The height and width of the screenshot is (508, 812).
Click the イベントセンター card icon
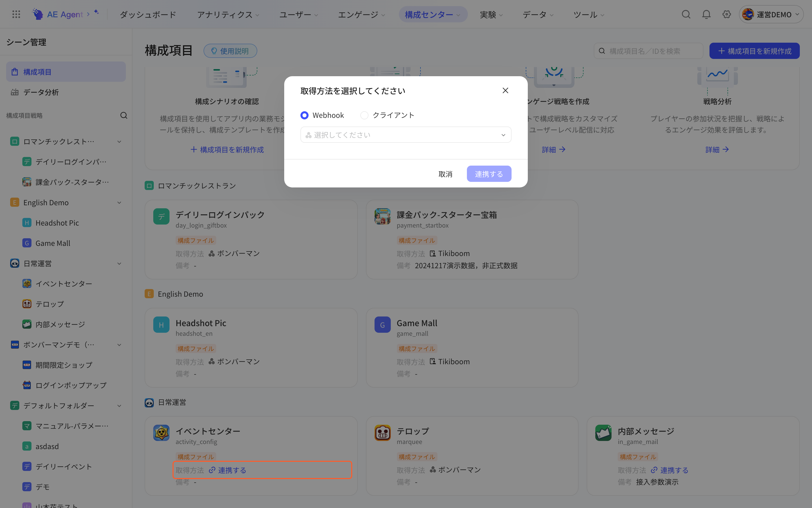(x=161, y=433)
